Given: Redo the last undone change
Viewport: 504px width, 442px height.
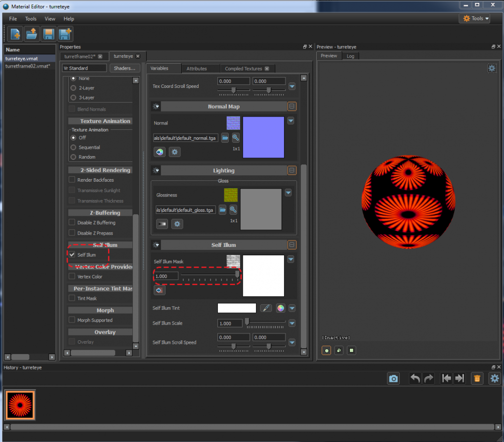Looking at the screenshot, I should pos(427,378).
